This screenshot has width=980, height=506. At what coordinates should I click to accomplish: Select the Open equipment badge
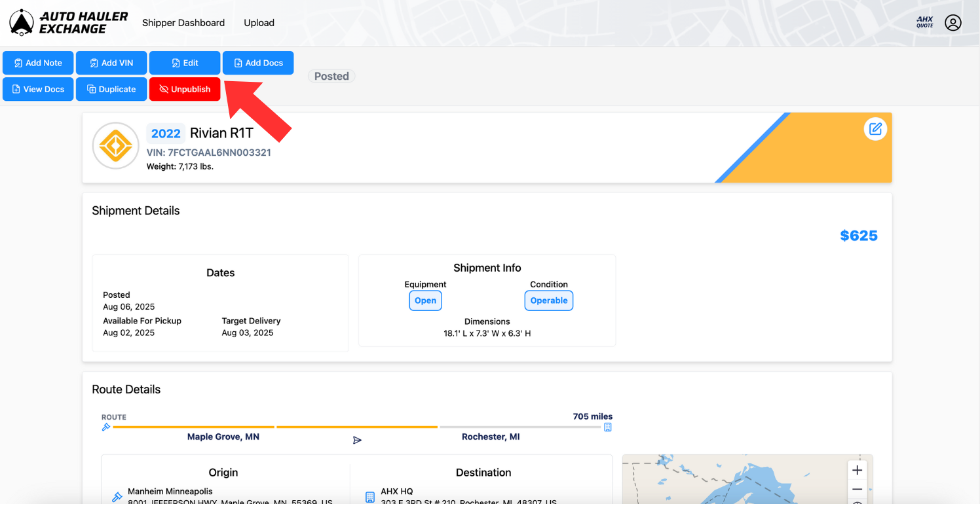[x=425, y=300]
